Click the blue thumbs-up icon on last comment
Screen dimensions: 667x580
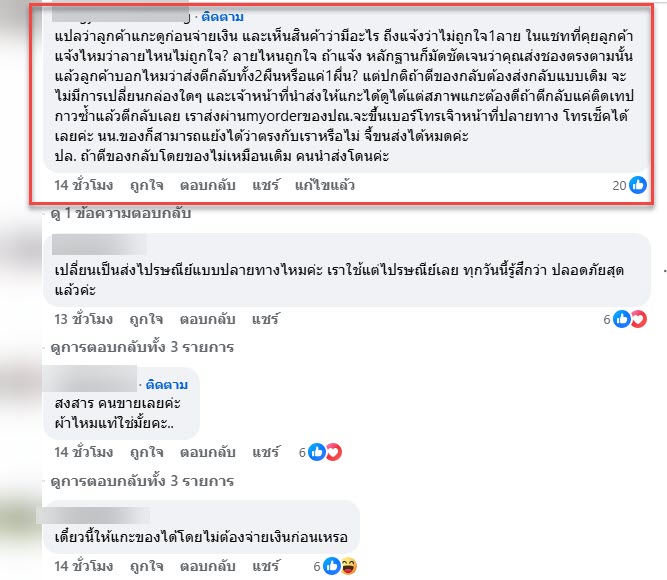(x=331, y=566)
